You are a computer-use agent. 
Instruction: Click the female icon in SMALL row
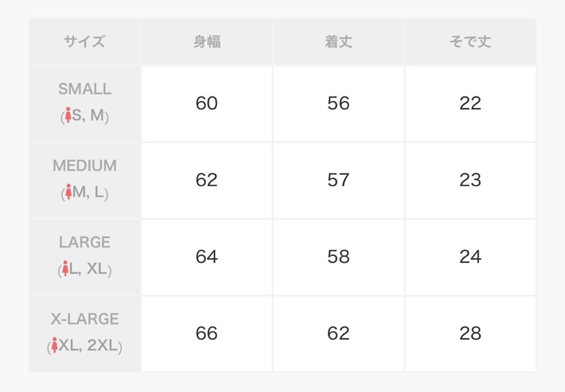click(x=68, y=115)
